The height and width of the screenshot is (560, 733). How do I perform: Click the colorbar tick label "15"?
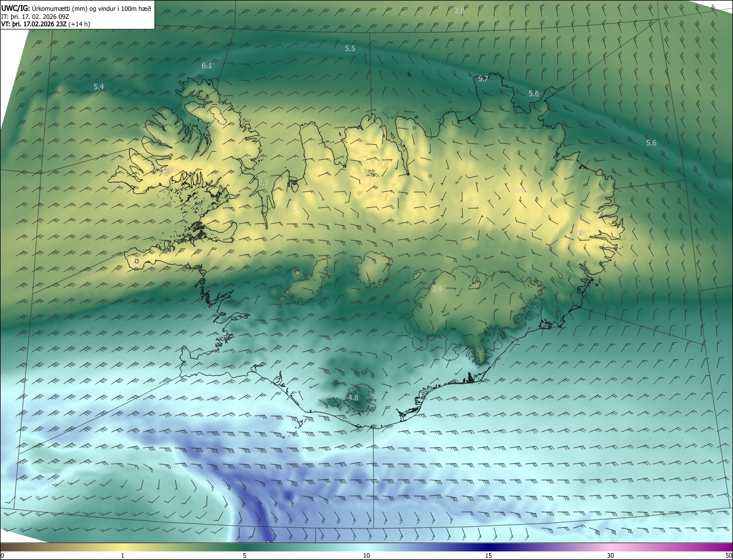click(488, 556)
